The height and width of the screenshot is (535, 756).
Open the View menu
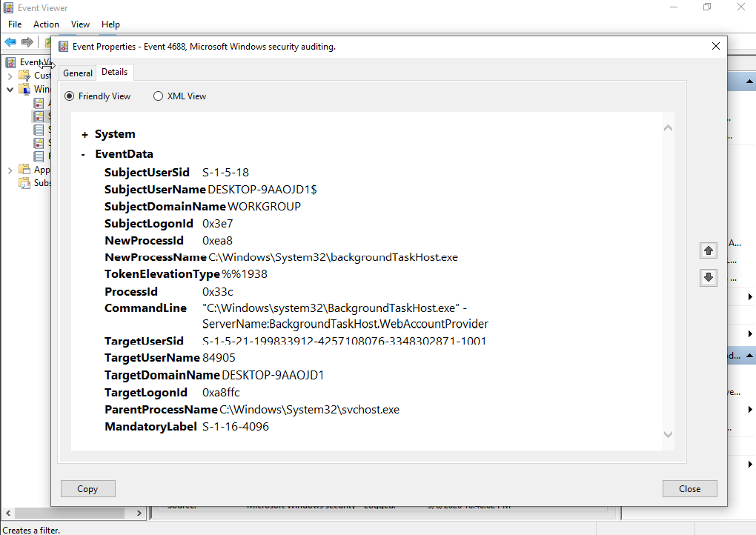click(x=80, y=24)
